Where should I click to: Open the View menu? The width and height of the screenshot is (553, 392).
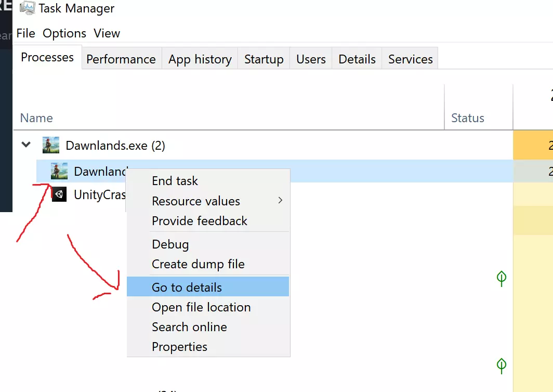107,33
